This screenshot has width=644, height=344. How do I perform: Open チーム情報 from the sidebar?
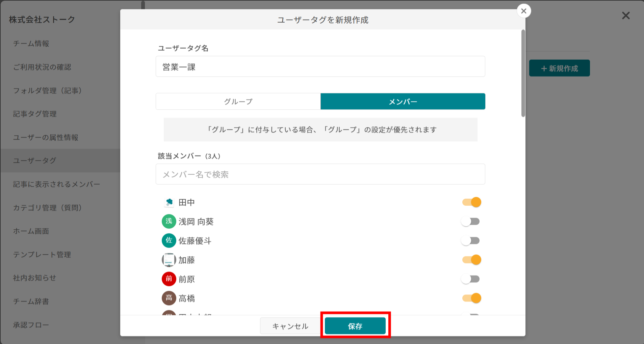coord(31,44)
